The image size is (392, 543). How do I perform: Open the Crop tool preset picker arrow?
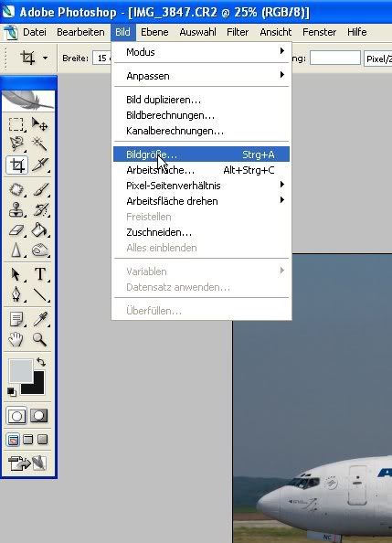(x=46, y=58)
